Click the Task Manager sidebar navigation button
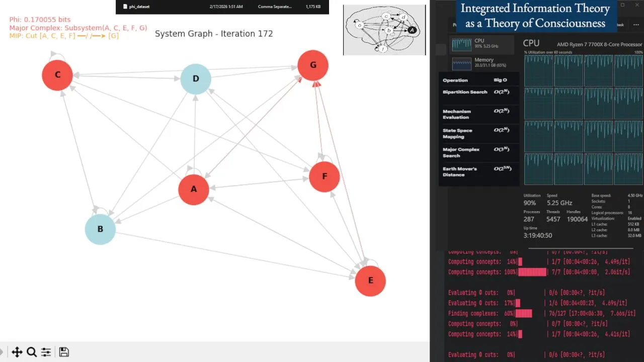The height and width of the screenshot is (362, 644). (x=441, y=49)
